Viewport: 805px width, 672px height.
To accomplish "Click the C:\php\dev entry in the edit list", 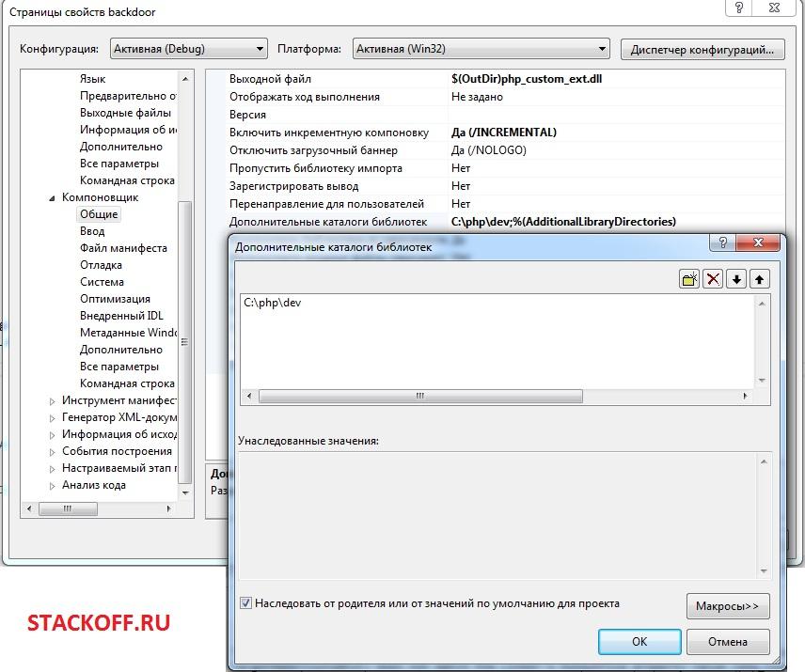I will 273,303.
